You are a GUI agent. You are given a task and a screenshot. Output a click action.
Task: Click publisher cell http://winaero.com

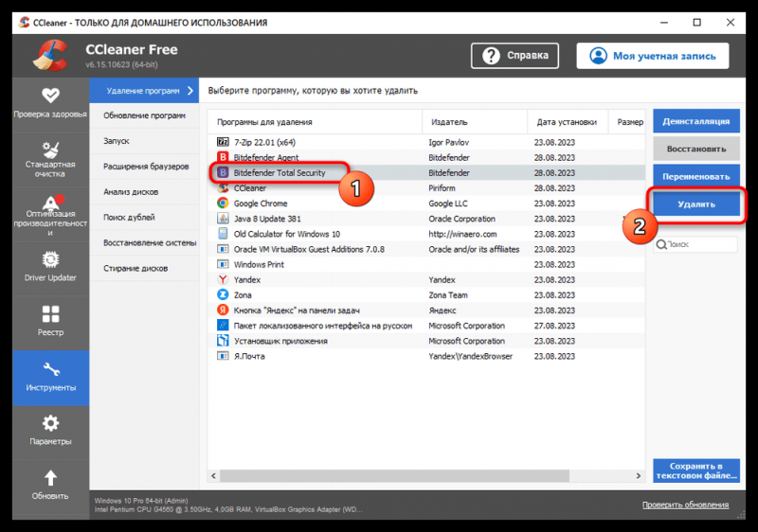pos(462,234)
